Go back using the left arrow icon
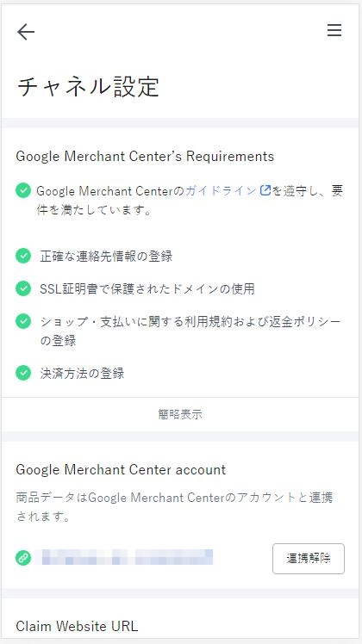This screenshot has height=644, width=362. [x=26, y=32]
